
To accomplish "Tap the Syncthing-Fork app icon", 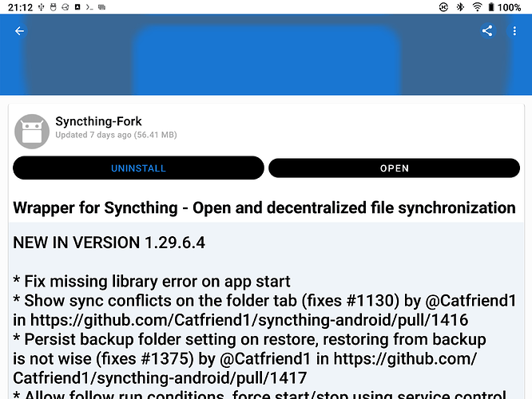I will point(32,131).
